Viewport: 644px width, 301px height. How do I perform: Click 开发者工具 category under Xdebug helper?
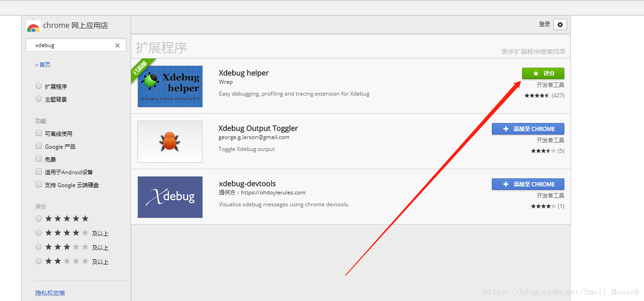tap(551, 85)
